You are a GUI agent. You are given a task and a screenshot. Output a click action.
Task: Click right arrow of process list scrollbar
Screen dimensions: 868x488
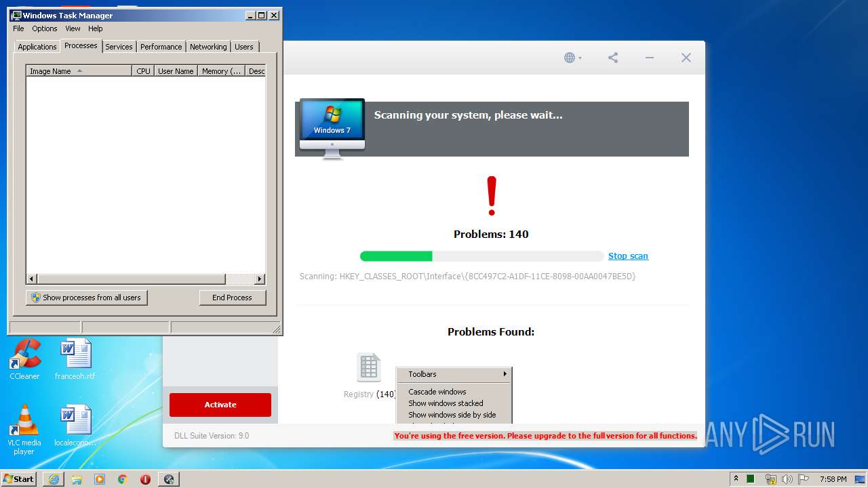pyautogui.click(x=260, y=279)
